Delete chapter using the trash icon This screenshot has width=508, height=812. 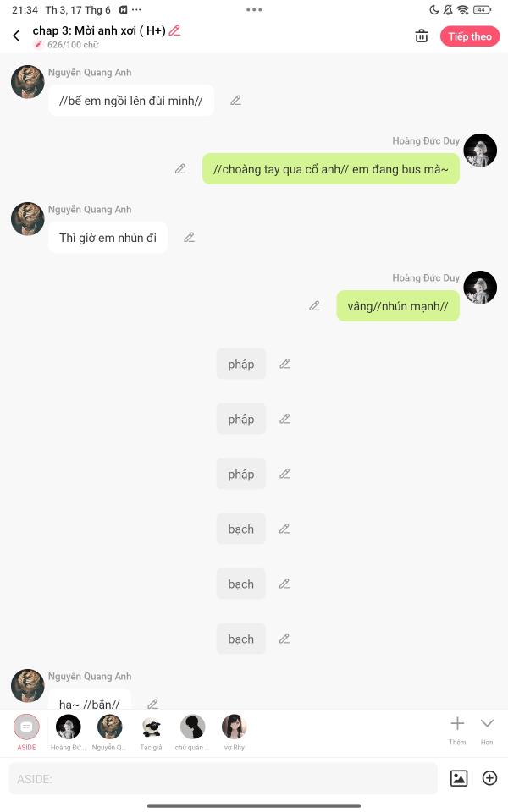pyautogui.click(x=422, y=36)
